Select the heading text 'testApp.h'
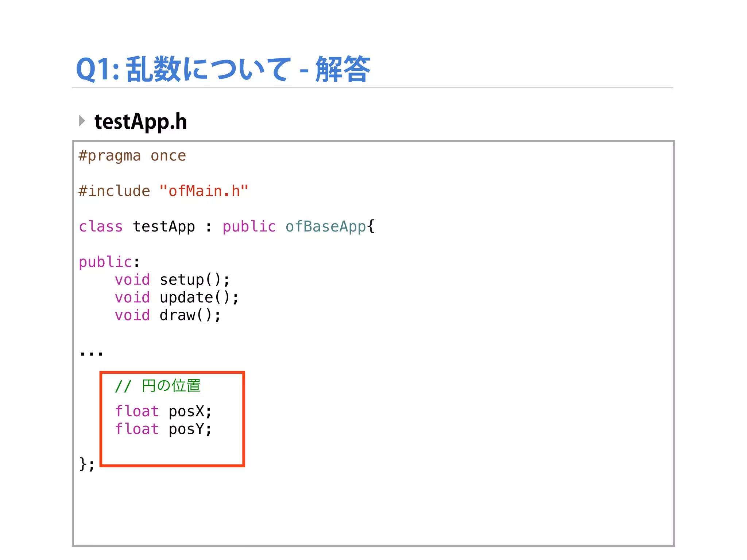747x560 pixels. click(x=141, y=122)
